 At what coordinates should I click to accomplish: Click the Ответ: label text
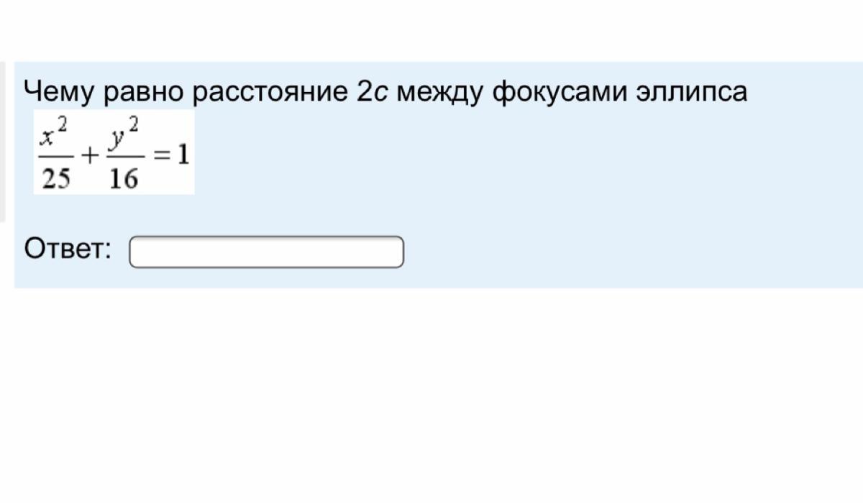pyautogui.click(x=68, y=249)
